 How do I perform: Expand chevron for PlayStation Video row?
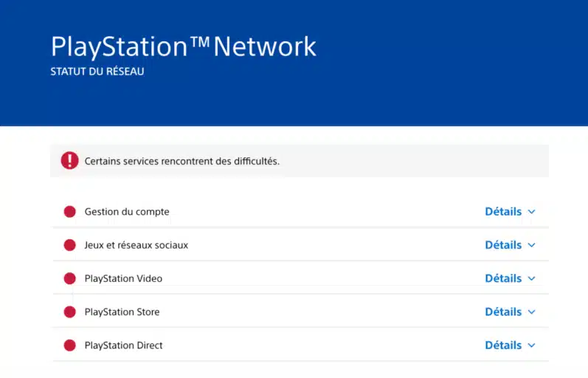tap(532, 279)
